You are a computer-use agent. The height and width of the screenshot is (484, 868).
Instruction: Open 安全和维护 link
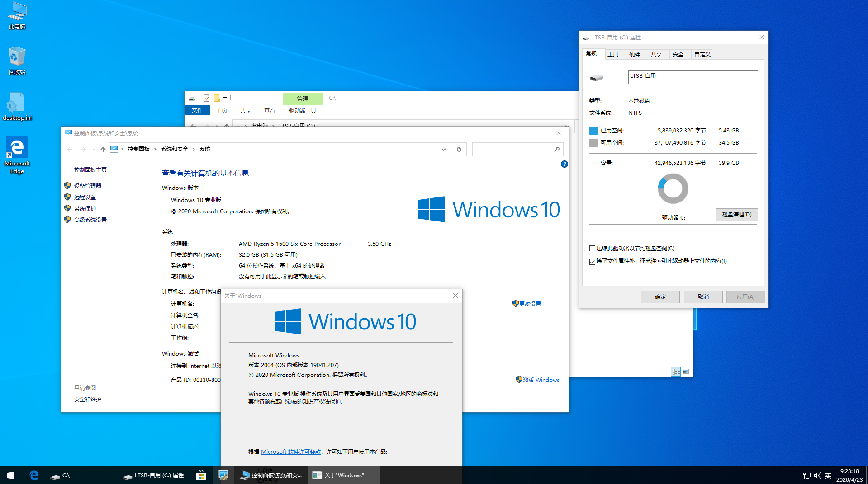pos(88,399)
